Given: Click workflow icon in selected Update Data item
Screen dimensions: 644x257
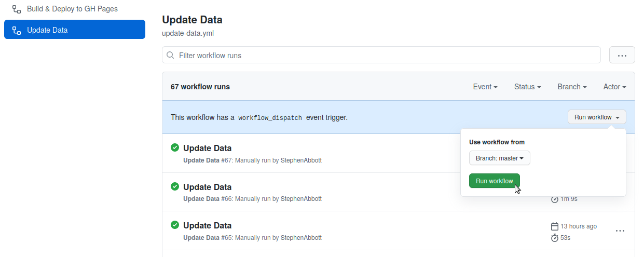Looking at the screenshot, I should pos(17,30).
